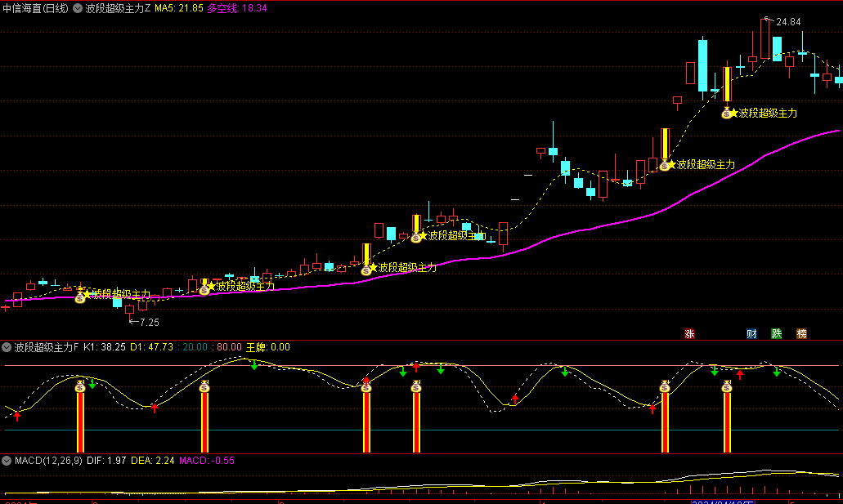Click the 王牌: 0.00 value
The height and width of the screenshot is (504, 843).
pyautogui.click(x=267, y=347)
